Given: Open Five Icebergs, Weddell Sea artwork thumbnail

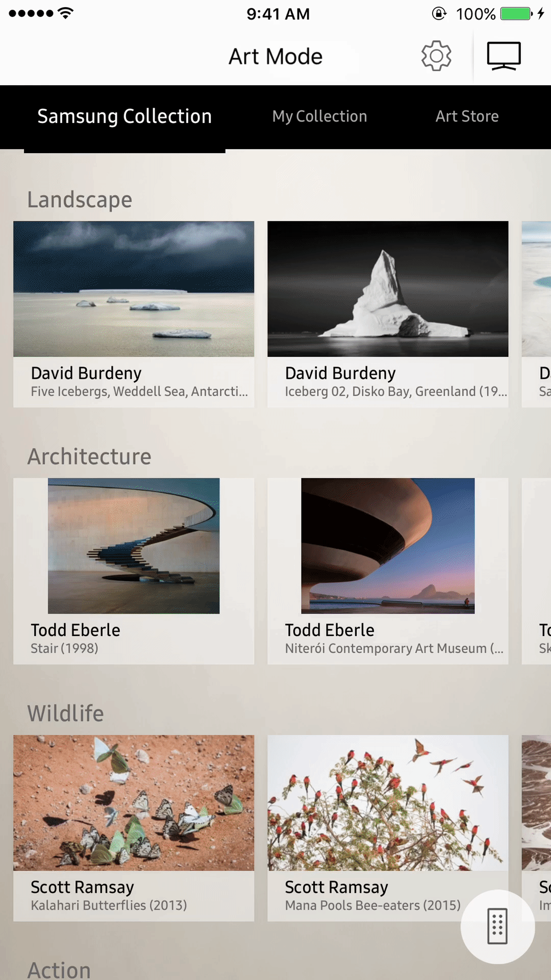Looking at the screenshot, I should pyautogui.click(x=134, y=289).
